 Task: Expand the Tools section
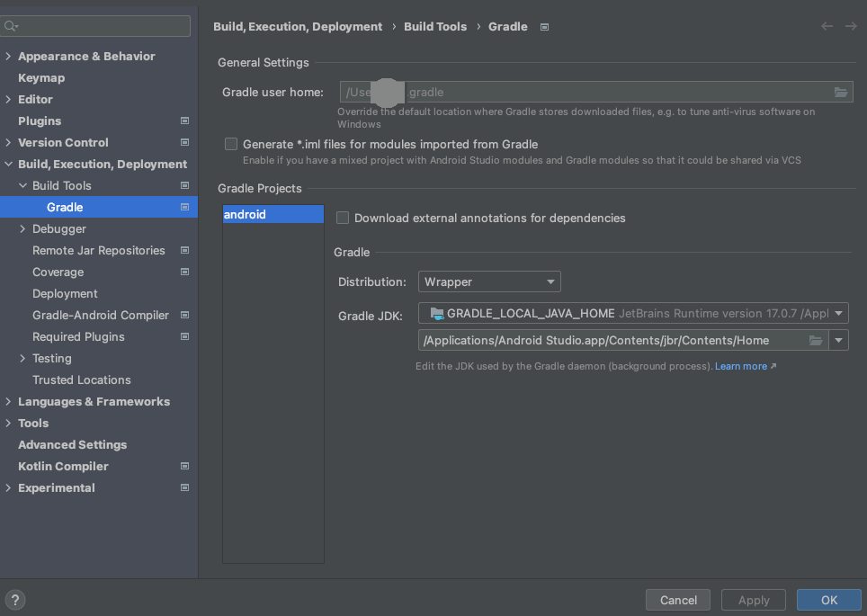point(8,423)
